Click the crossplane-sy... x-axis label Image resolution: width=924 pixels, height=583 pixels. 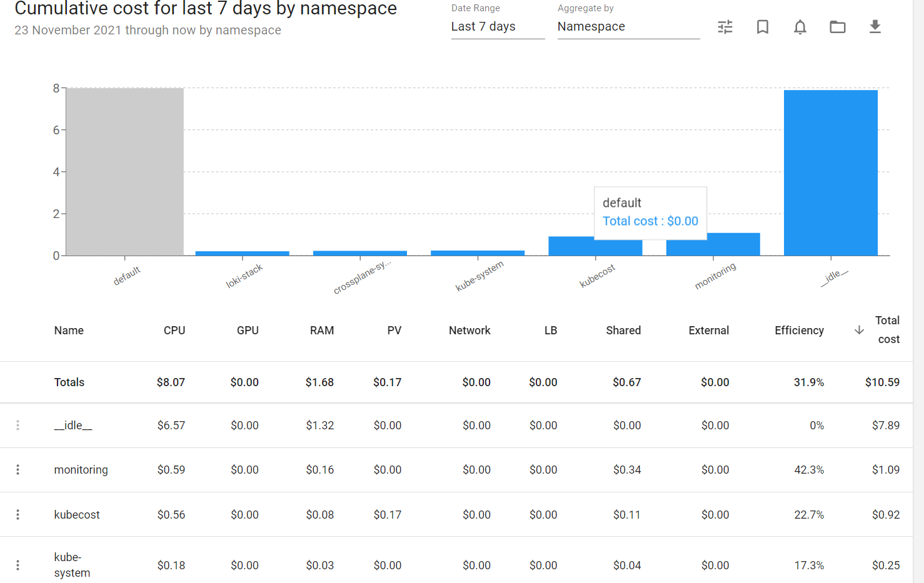coord(362,277)
